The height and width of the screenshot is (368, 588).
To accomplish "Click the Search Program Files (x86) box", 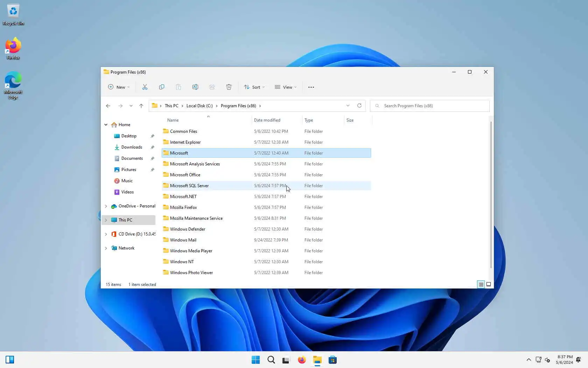I will point(429,106).
